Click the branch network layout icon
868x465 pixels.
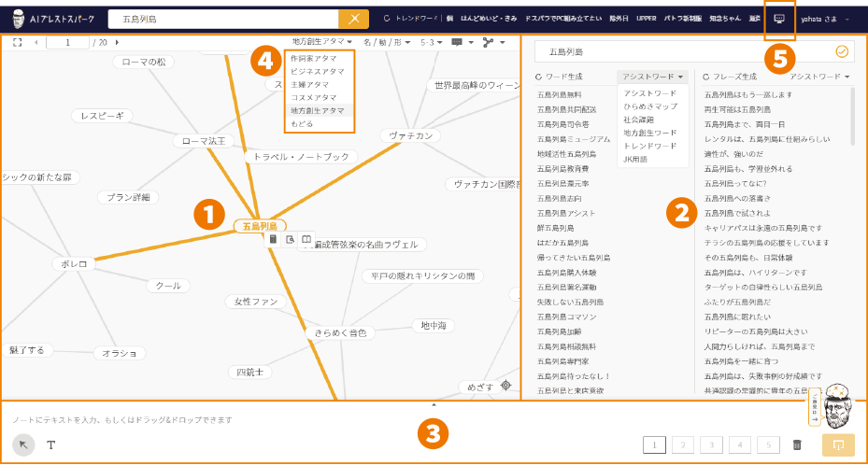click(488, 43)
